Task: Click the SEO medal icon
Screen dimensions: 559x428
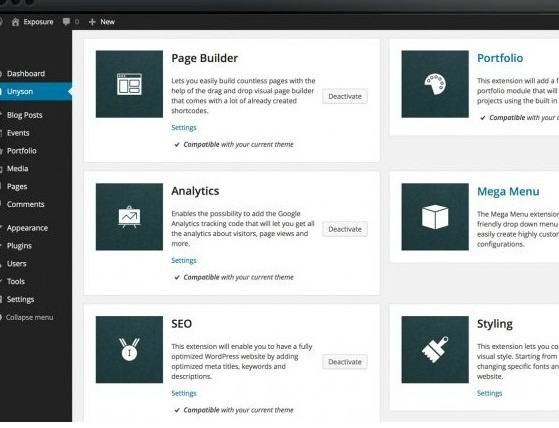Action: pyautogui.click(x=129, y=350)
